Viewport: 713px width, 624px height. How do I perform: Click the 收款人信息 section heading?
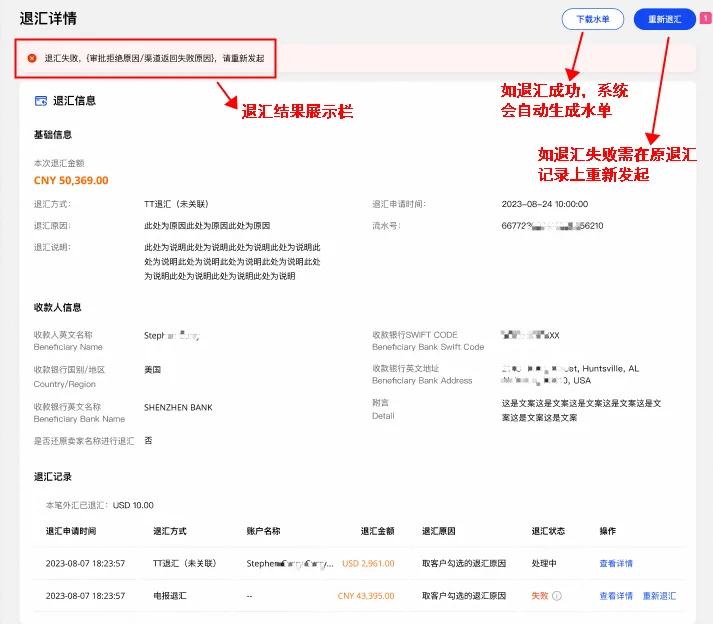[57, 307]
